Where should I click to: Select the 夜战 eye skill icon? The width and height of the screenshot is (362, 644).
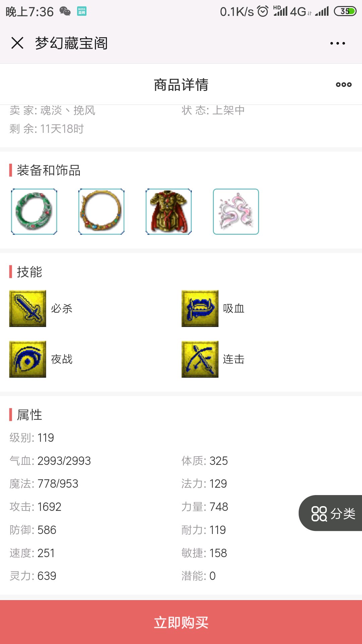pos(27,359)
